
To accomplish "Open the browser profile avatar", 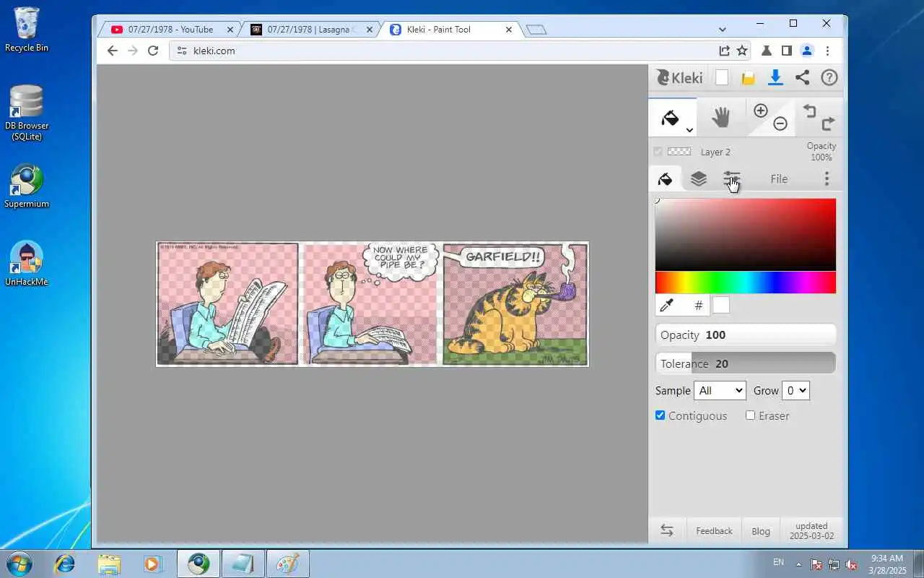I will click(807, 51).
